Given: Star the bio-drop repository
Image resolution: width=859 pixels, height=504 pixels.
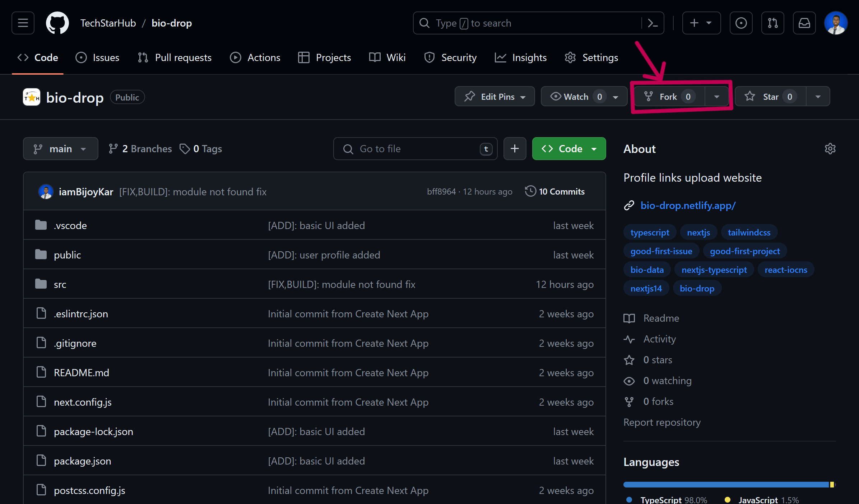Looking at the screenshot, I should click(771, 97).
